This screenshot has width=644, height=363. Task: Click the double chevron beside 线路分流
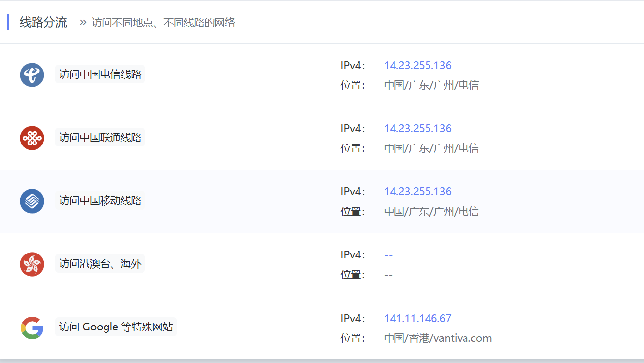tap(83, 22)
